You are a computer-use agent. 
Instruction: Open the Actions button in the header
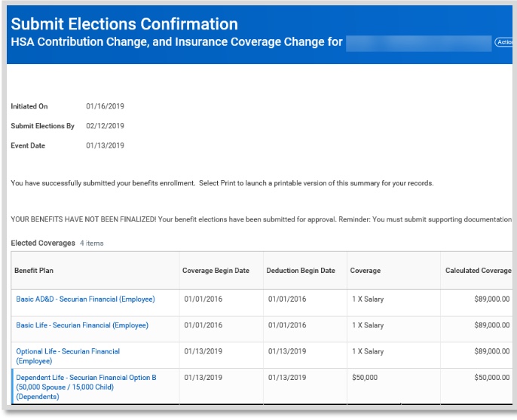click(503, 42)
